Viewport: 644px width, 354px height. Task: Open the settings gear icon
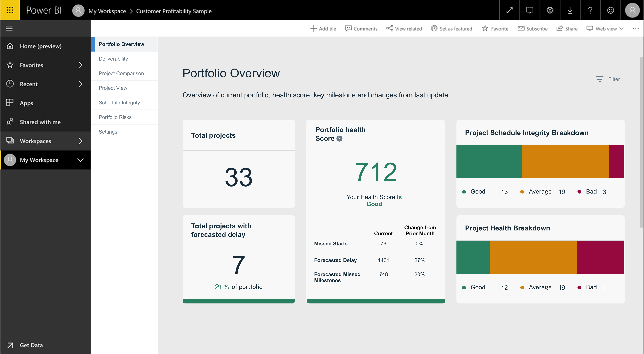[550, 10]
